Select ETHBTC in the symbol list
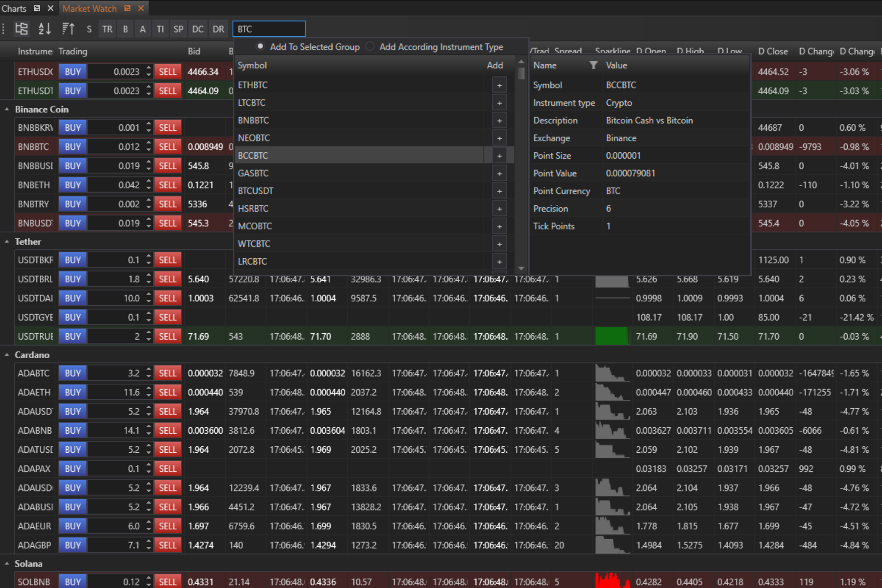Viewport: 882px width, 588px height. 253,85
